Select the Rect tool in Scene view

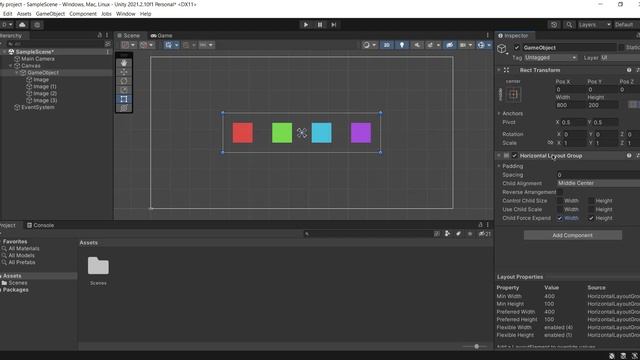(x=124, y=99)
